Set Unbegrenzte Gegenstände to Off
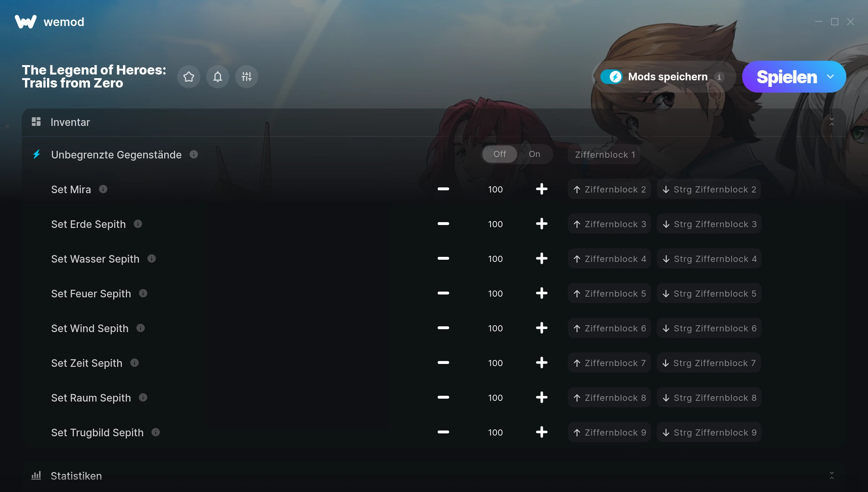Screen dimensions: 868x492 click(x=500, y=154)
